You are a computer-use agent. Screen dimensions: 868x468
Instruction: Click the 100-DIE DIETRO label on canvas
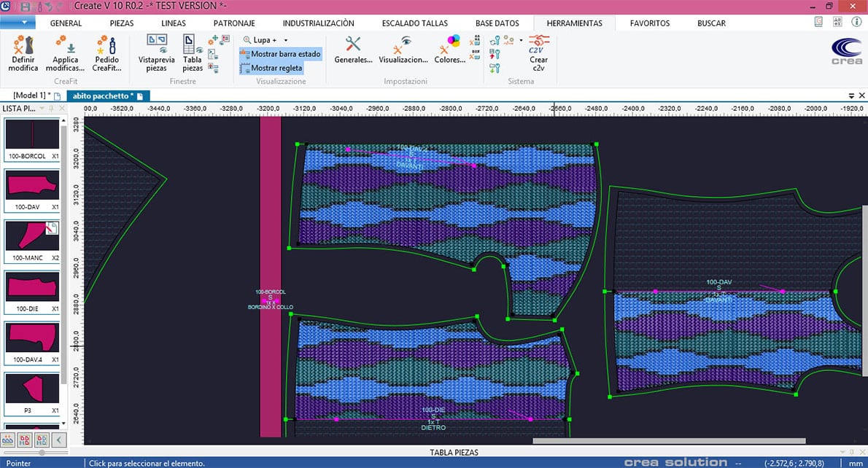coord(433,418)
